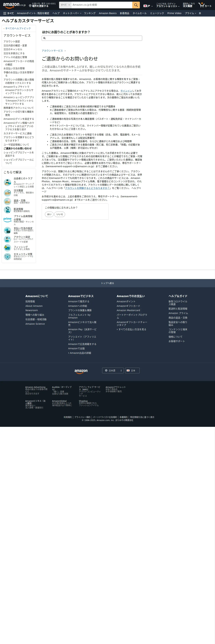Screen dimensions: 215x644
Task: Open footer Amazon プライム link
Action: click(178, 313)
